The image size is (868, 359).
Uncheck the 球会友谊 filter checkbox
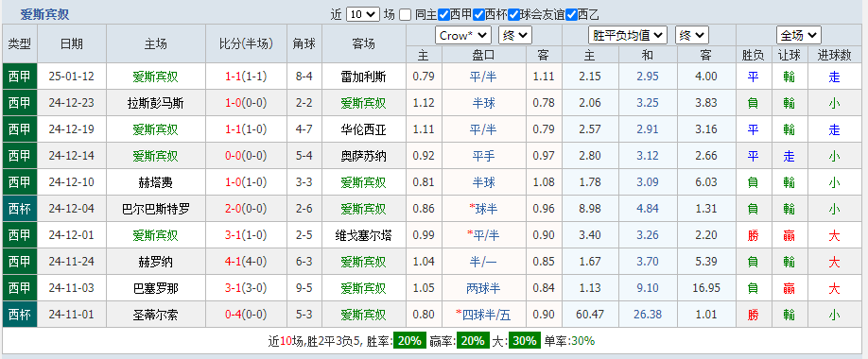(x=514, y=15)
